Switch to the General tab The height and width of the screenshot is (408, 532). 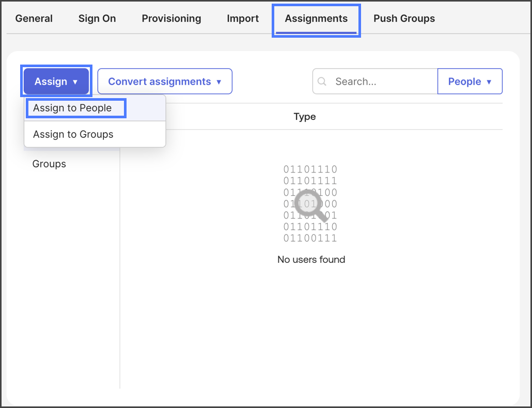(x=34, y=19)
